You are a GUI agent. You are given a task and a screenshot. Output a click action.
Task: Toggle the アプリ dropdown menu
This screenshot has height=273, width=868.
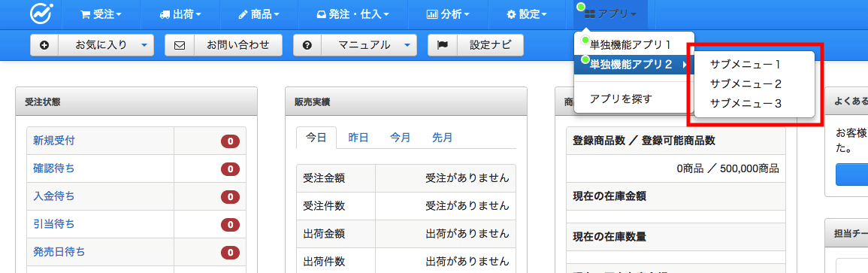(x=610, y=14)
